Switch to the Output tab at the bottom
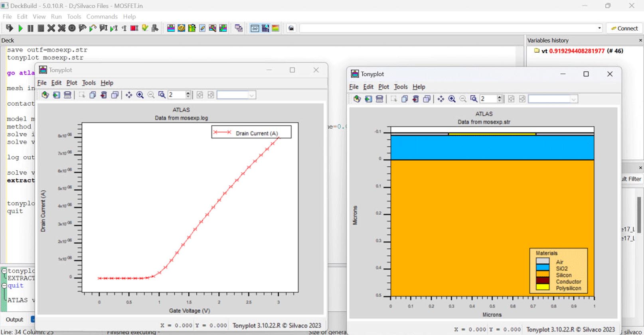644x335 pixels. coord(14,319)
